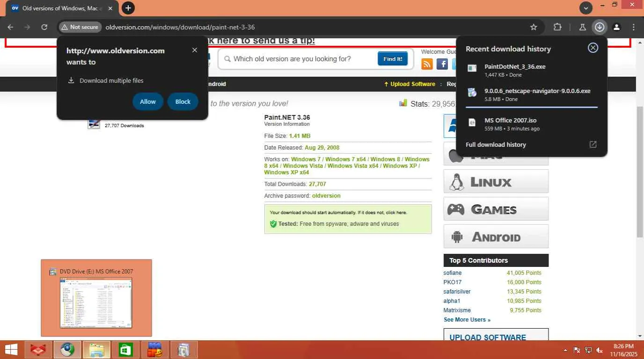Click the Find It! button
Image resolution: width=644 pixels, height=359 pixels.
pyautogui.click(x=393, y=59)
